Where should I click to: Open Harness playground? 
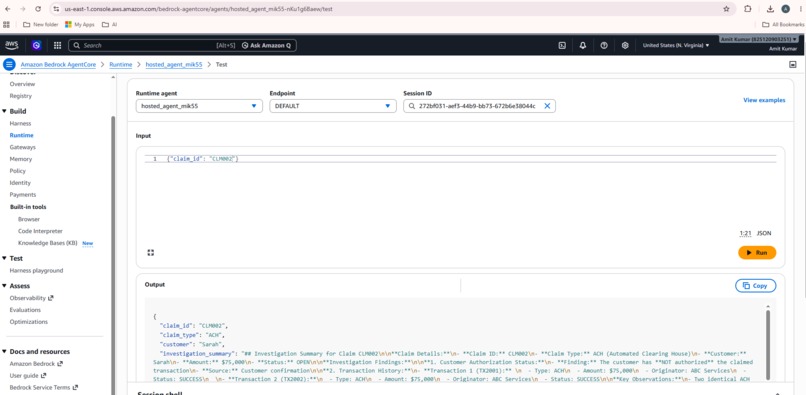(36, 271)
